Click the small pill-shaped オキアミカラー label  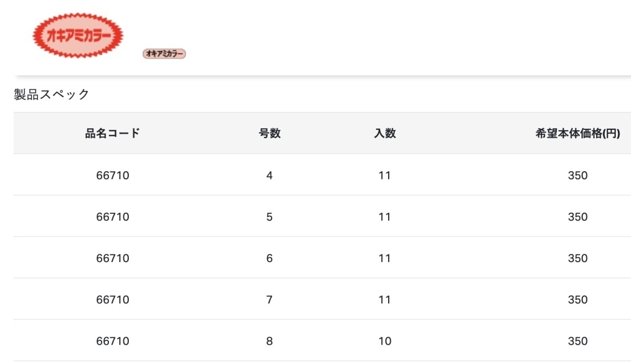(164, 54)
